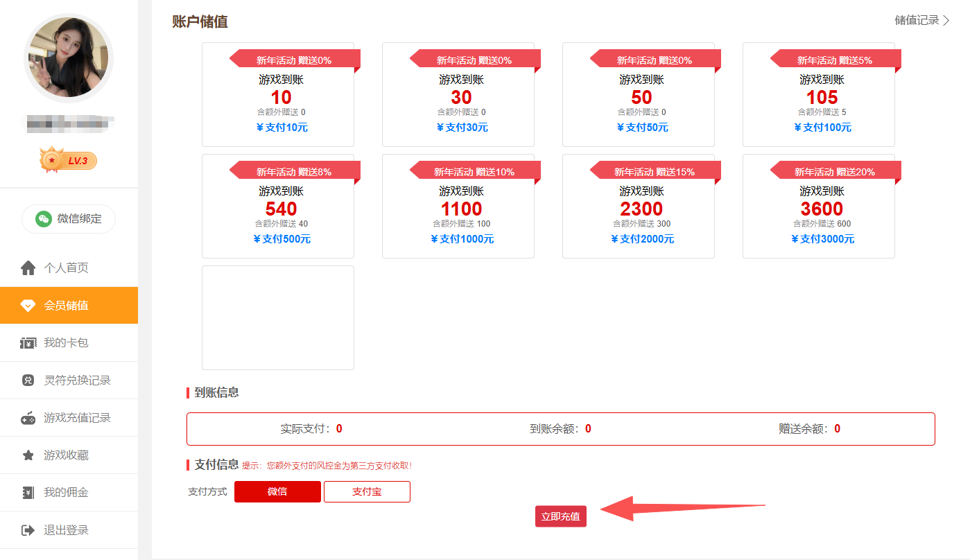Click the 灵符兑换记录 exchange icon
Viewport: 970px width, 560px height.
pyautogui.click(x=28, y=380)
